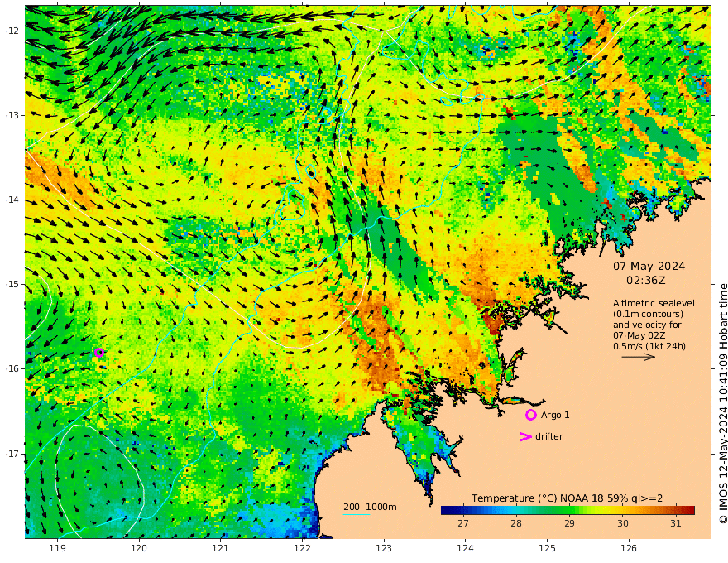This screenshot has width=728, height=563.
Task: Click longitude label 122 on the axis
Action: tap(302, 548)
